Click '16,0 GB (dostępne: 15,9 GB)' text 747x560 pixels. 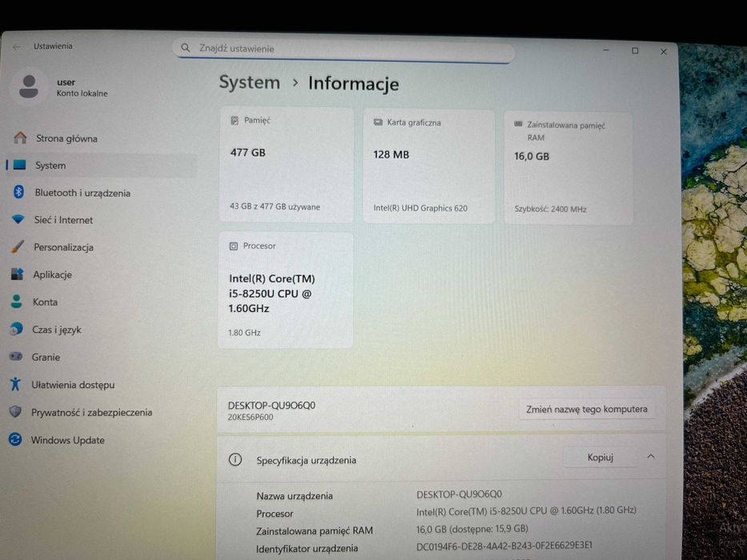[472, 529]
